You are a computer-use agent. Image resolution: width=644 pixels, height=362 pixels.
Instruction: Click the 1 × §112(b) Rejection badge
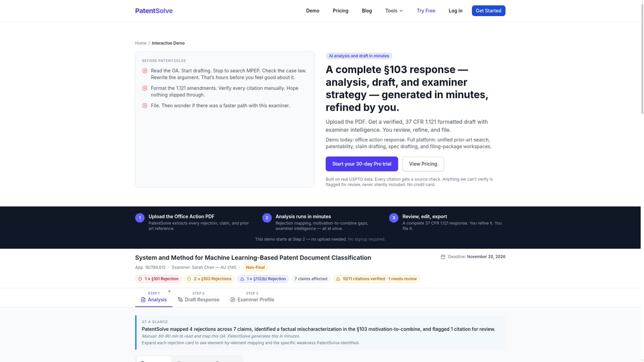pos(263,279)
